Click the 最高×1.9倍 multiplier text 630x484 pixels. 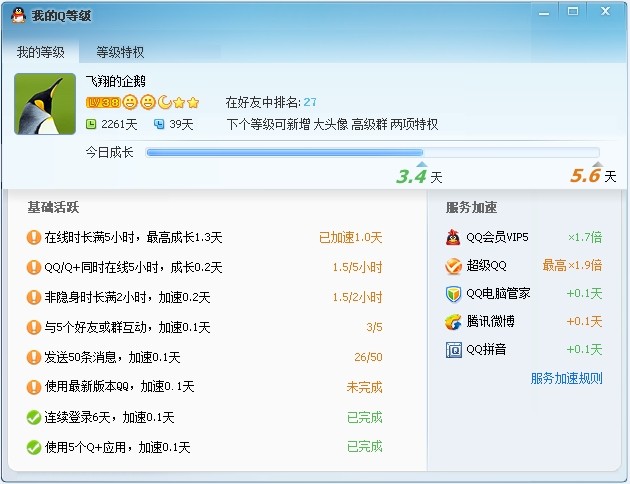pyautogui.click(x=572, y=265)
